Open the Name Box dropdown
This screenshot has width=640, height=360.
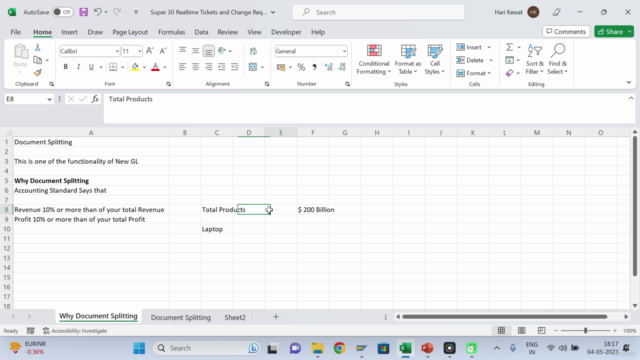[49, 99]
